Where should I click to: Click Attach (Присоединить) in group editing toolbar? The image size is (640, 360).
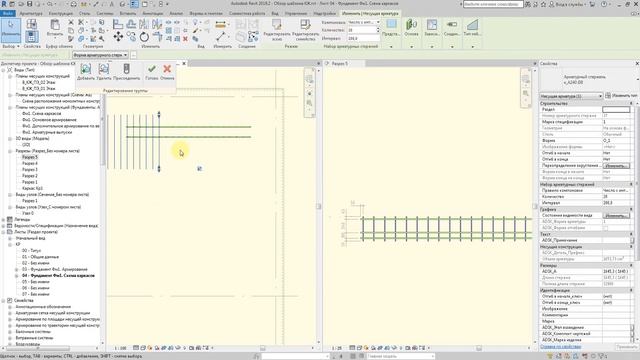pos(127,71)
